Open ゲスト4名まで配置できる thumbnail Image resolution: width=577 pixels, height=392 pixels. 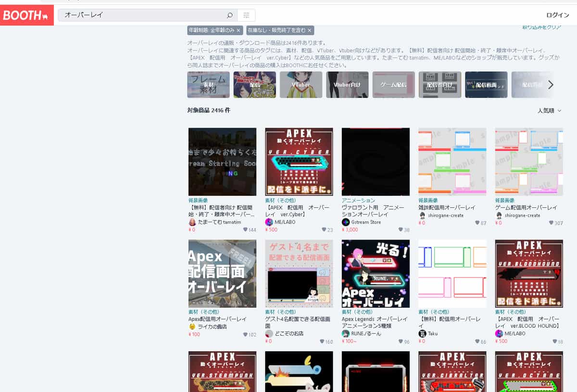(x=299, y=274)
